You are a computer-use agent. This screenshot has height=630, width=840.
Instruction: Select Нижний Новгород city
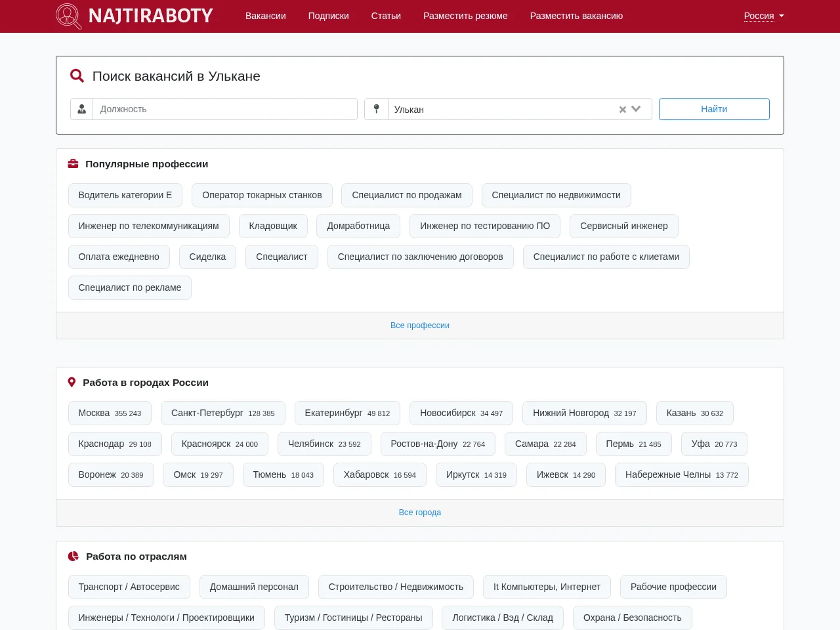coord(585,413)
